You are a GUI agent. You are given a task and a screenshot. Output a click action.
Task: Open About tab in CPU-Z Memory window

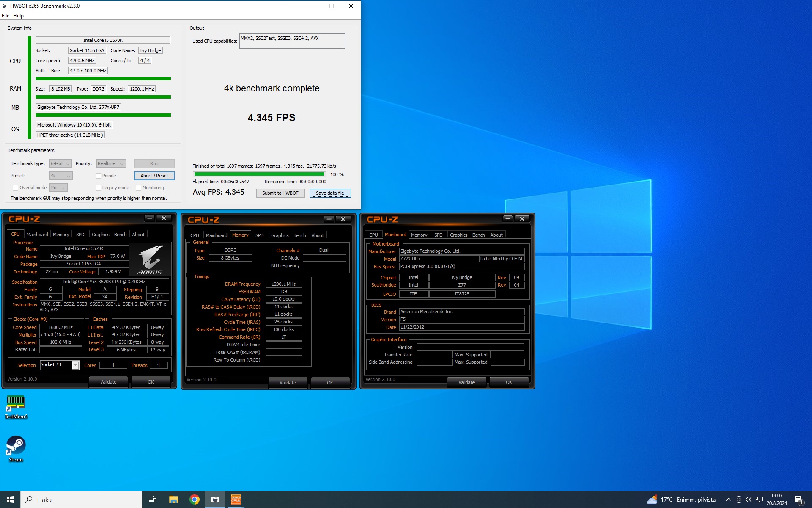point(318,235)
